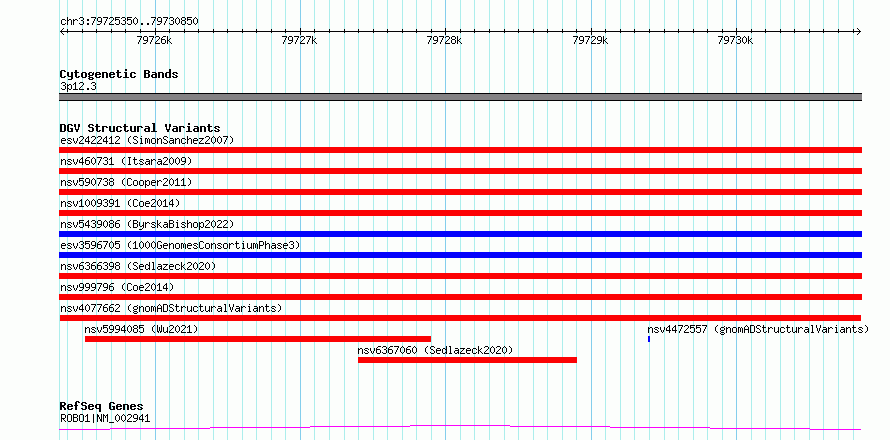Click the 79729k ruler tick label
This screenshot has width=890, height=440.
pyautogui.click(x=590, y=40)
